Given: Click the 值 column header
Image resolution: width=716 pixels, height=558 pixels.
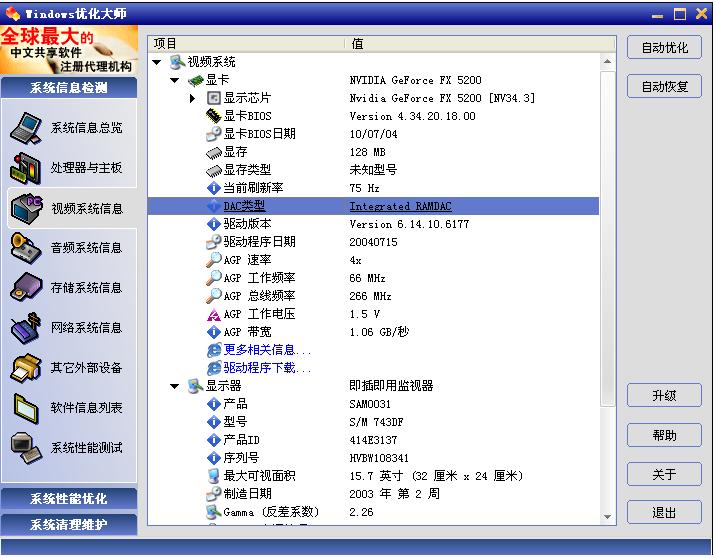Looking at the screenshot, I should tap(479, 44).
